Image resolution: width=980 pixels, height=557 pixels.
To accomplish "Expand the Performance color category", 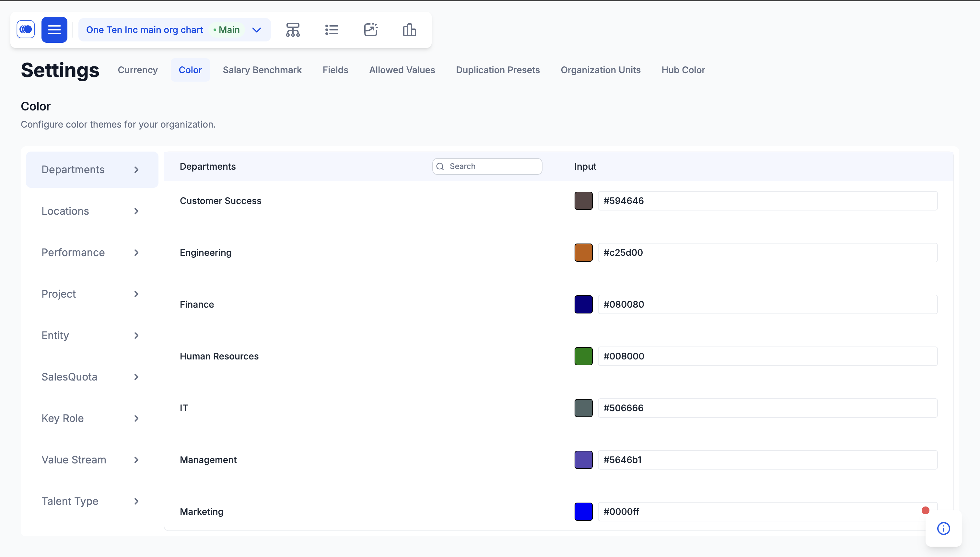I will pyautogui.click(x=92, y=253).
